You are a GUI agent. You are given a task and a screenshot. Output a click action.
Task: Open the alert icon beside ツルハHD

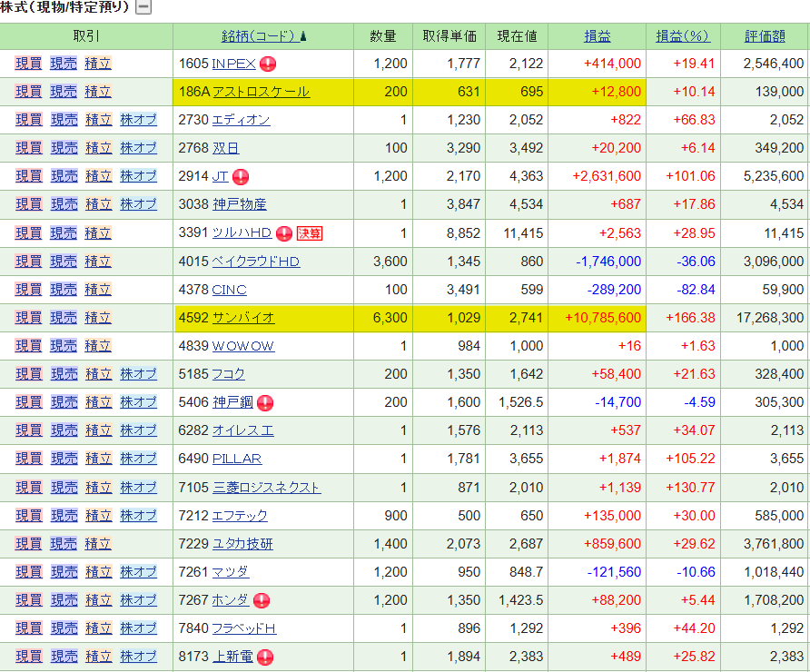click(x=284, y=233)
